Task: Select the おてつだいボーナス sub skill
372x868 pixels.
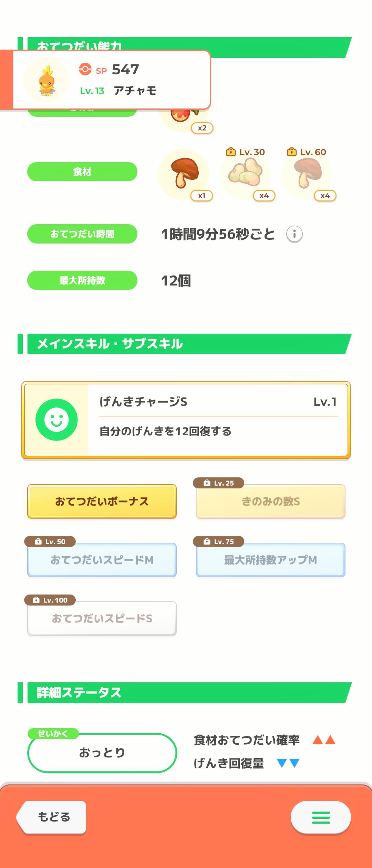Action: coord(102,501)
